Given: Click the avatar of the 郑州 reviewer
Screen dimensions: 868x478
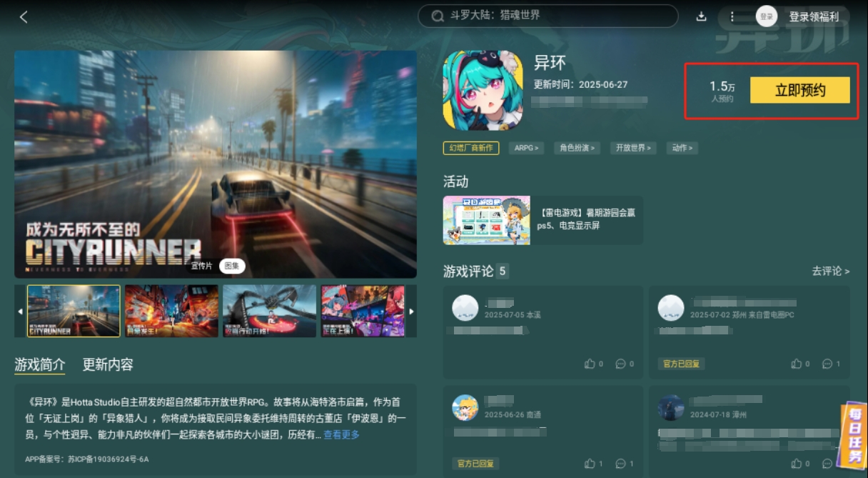Looking at the screenshot, I should tap(671, 308).
